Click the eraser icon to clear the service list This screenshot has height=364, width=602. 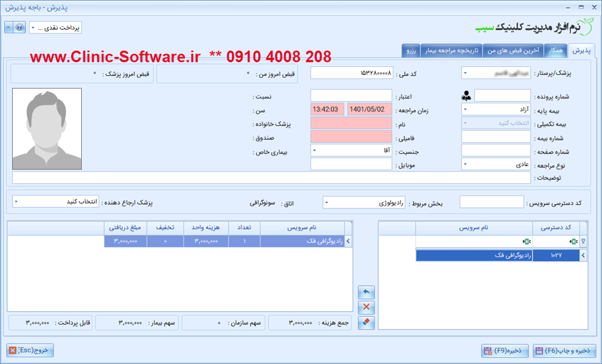pyautogui.click(x=366, y=322)
